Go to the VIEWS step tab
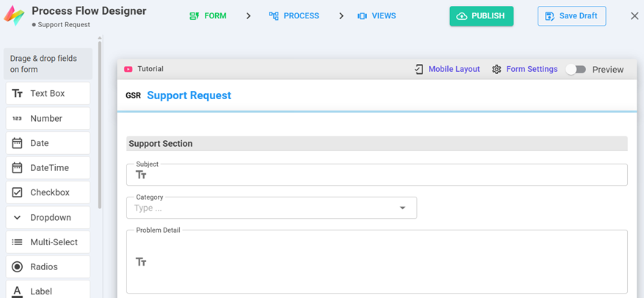Screen dimensions: 644x298 [x=377, y=16]
